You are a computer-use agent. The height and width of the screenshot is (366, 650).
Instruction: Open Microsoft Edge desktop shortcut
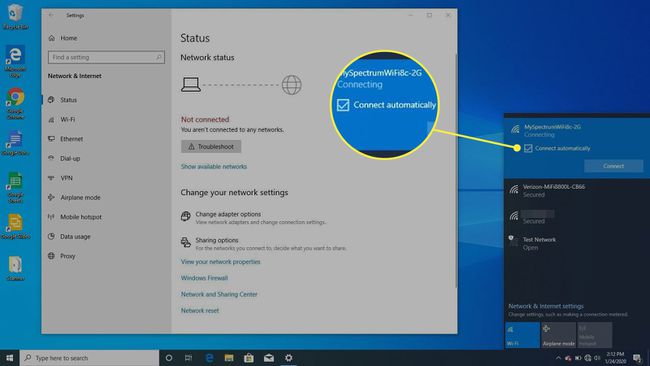pyautogui.click(x=15, y=61)
